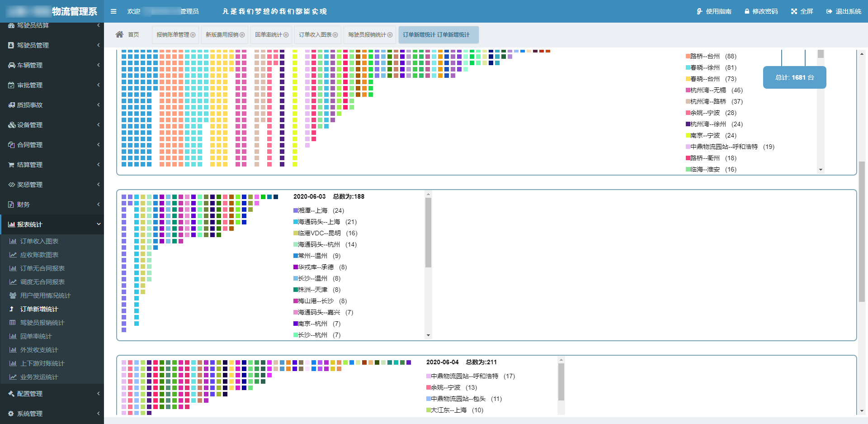Click the 设备管理 cubes icon
Image resolution: width=868 pixels, height=424 pixels.
pos(11,125)
